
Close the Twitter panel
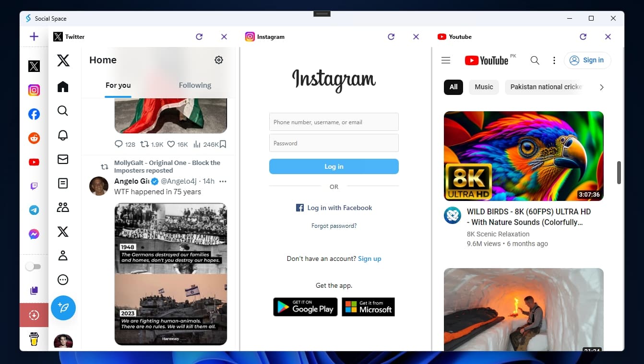point(224,36)
